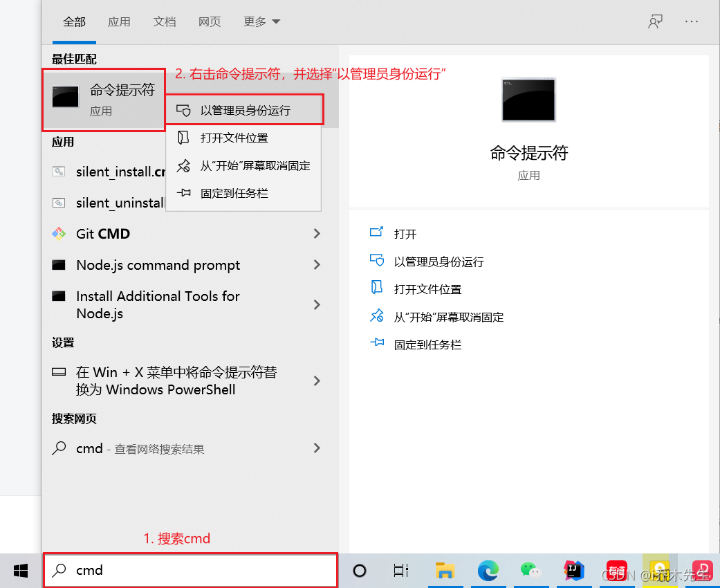Click the feedback person icon at top
Image resolution: width=720 pixels, height=588 pixels.
coord(655,21)
